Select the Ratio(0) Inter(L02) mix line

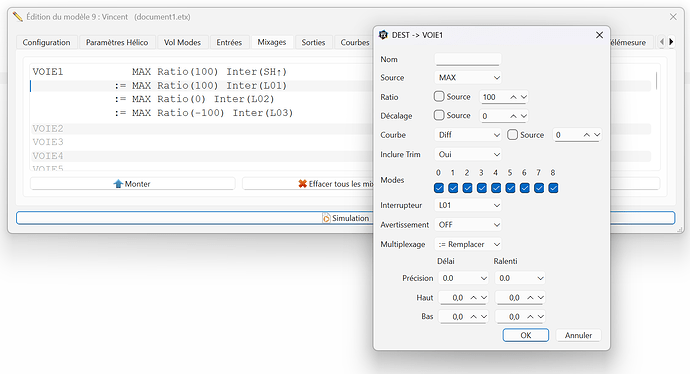point(202,99)
